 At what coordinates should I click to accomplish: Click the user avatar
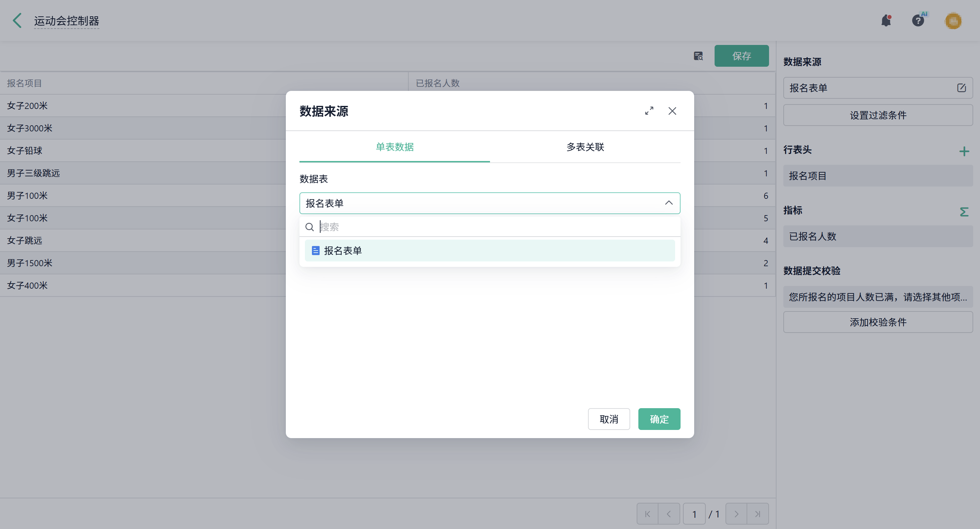click(953, 20)
